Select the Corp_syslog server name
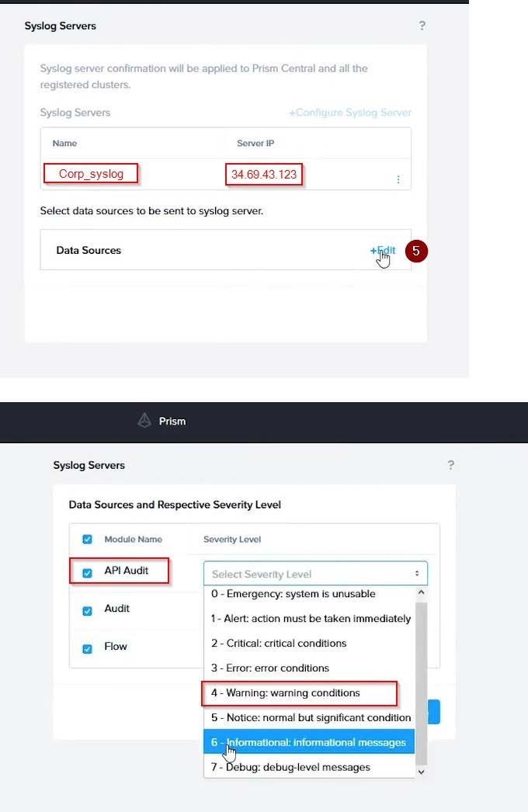528x812 pixels. coord(91,174)
